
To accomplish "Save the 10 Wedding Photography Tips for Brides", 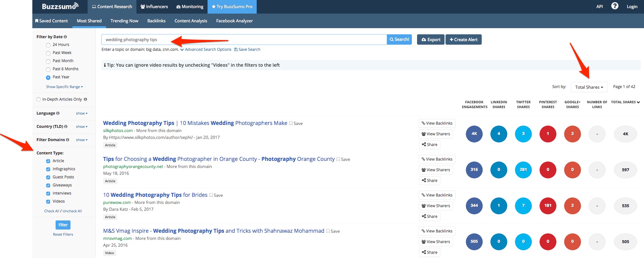I will click(x=216, y=195).
